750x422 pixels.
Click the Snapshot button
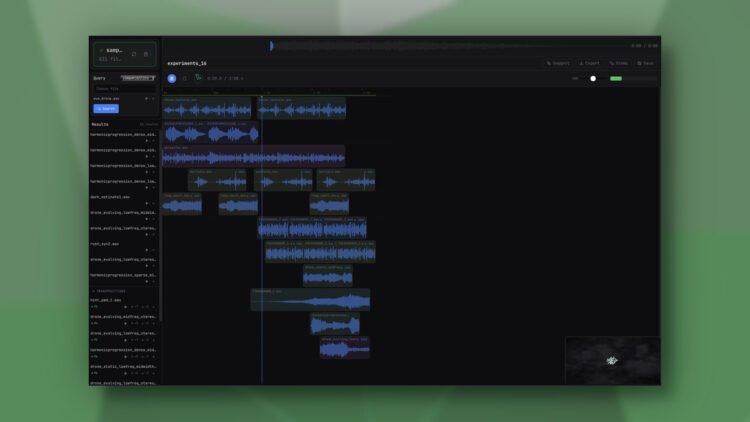(x=558, y=63)
